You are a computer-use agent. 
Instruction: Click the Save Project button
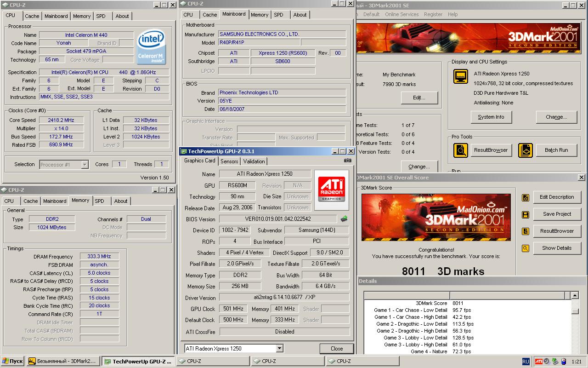click(x=557, y=214)
